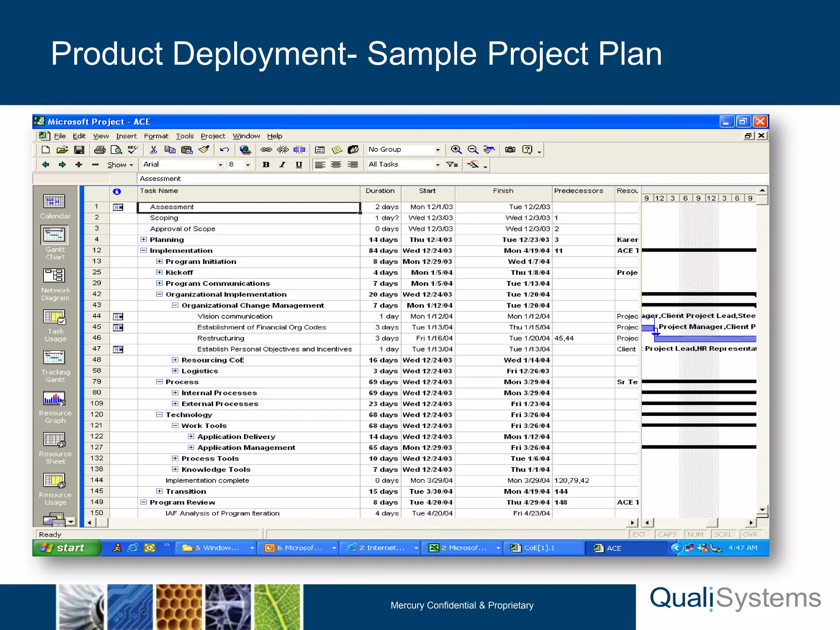This screenshot has width=840, height=630.
Task: Toggle Italic formatting button
Action: 282,164
